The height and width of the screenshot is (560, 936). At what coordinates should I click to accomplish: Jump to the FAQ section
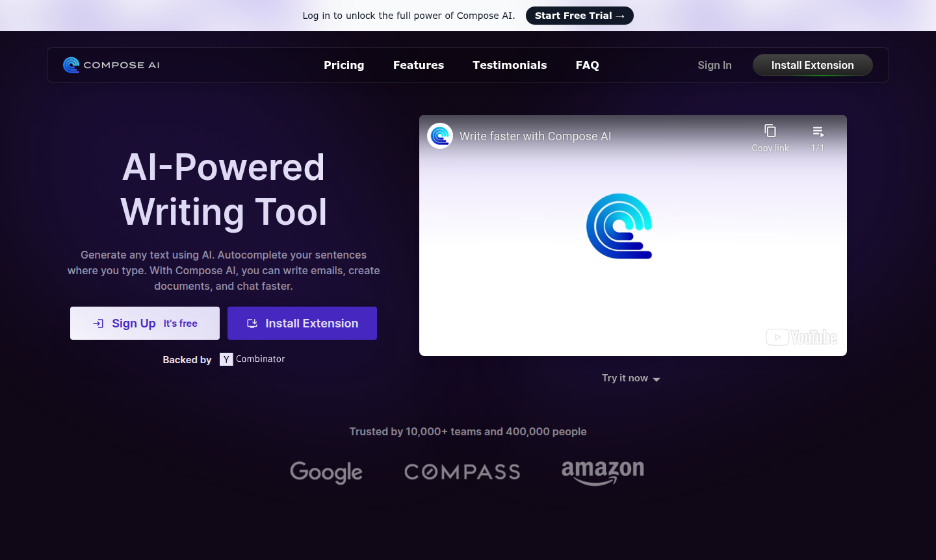(x=587, y=65)
